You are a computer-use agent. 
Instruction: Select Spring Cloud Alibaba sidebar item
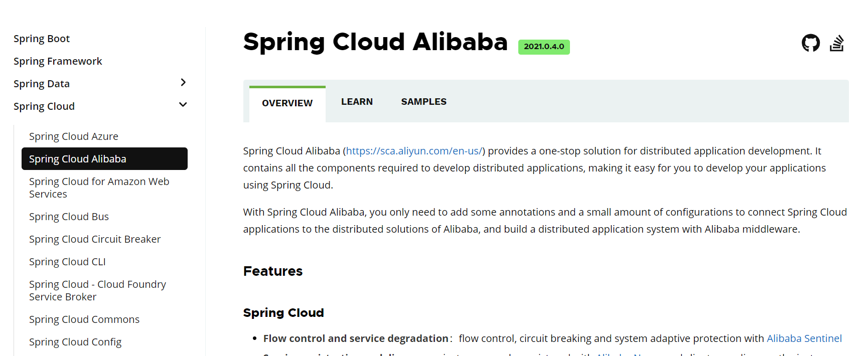click(104, 159)
